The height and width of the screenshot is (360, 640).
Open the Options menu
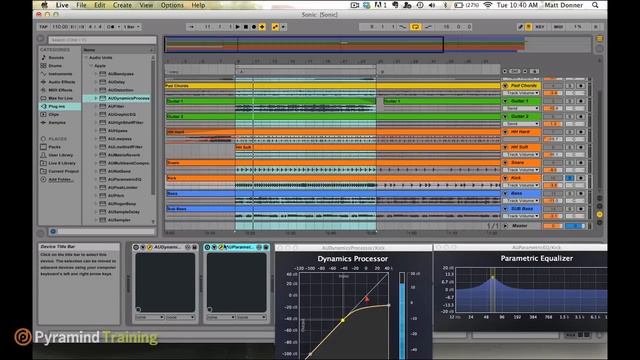coord(172,5)
